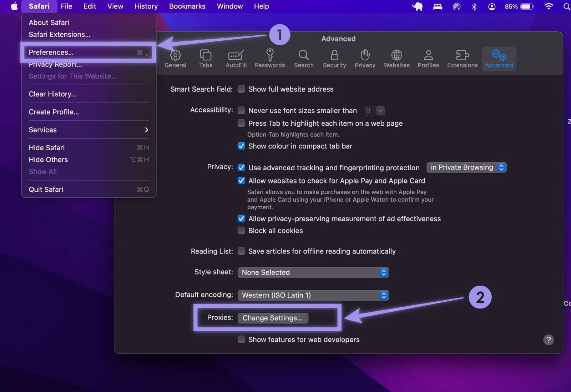
Task: Uncheck Show colour in compact tab bar
Action: pyautogui.click(x=242, y=146)
